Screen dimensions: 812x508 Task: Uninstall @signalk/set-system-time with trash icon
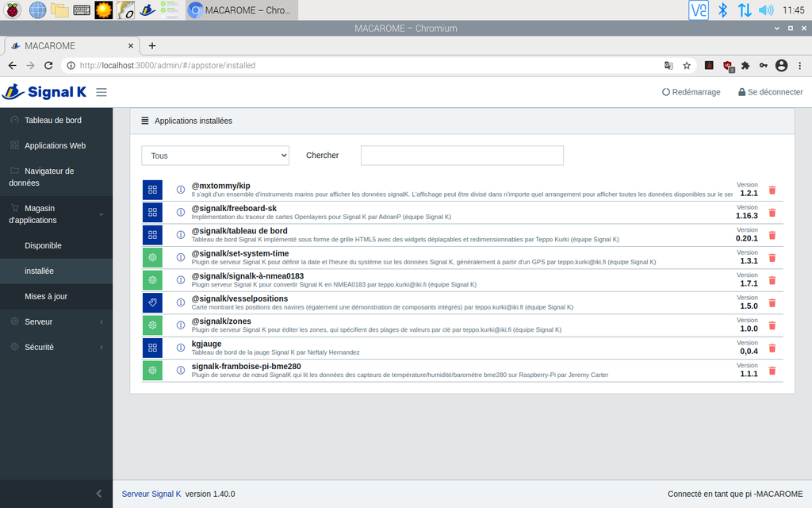click(772, 258)
